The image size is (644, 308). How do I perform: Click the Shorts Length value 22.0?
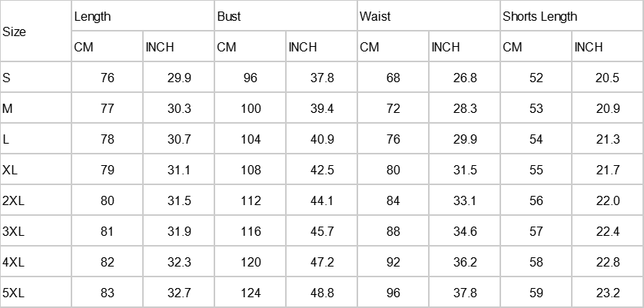tap(607, 200)
